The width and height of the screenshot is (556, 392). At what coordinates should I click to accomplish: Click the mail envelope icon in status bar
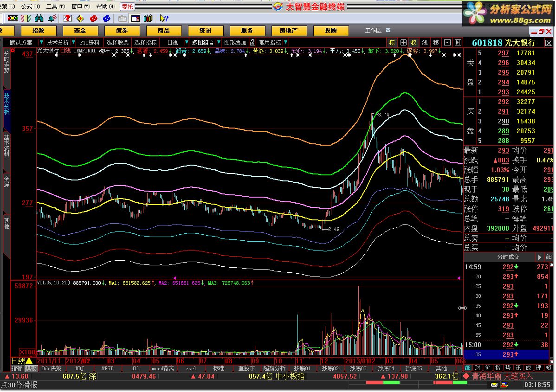494,385
